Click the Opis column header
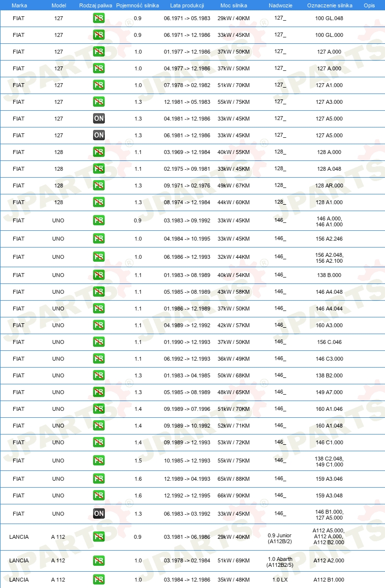This screenshot has height=588, width=385. click(369, 5)
